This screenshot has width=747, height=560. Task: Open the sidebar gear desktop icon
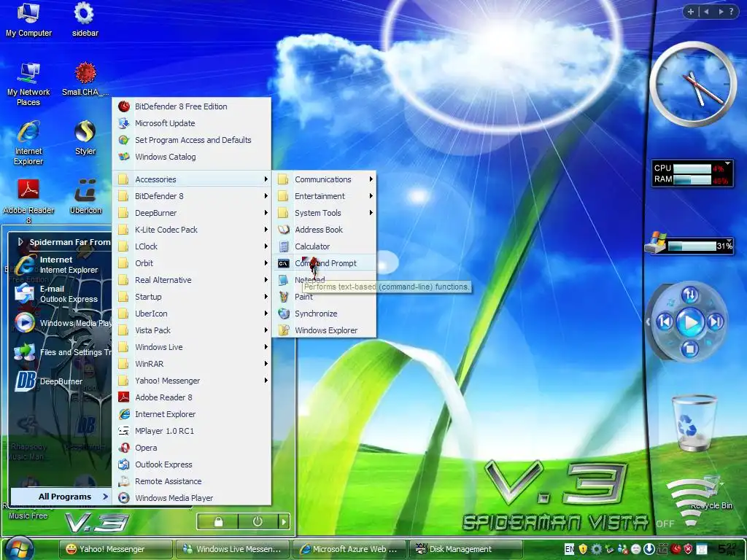[x=85, y=19]
